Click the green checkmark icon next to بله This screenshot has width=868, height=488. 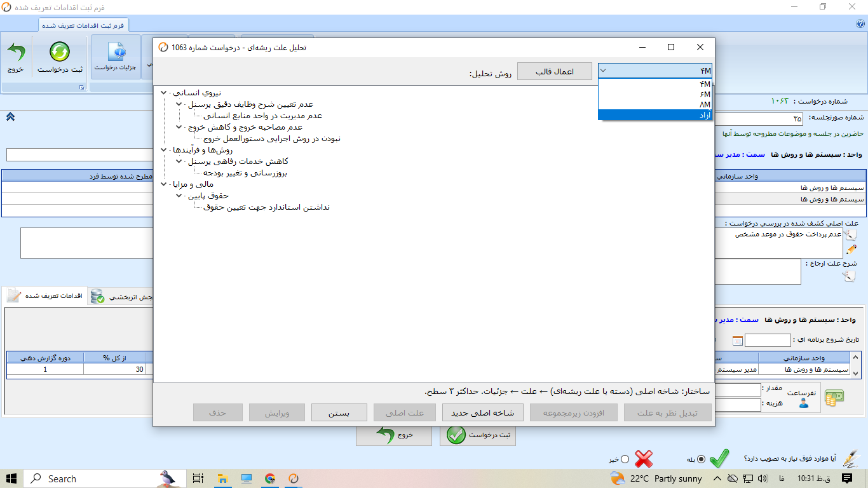[719, 458]
